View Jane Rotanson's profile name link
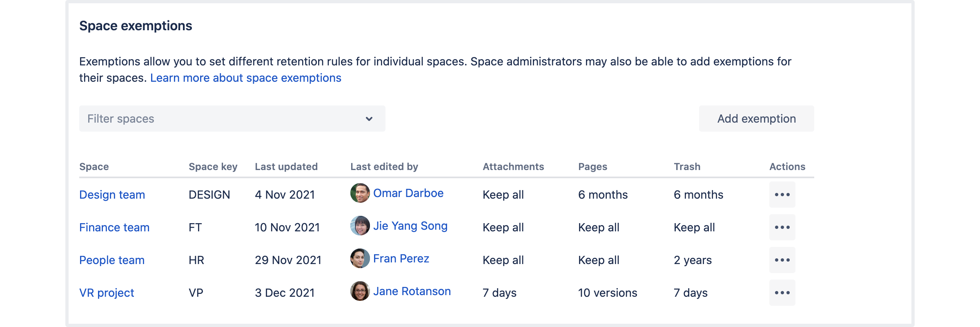The width and height of the screenshot is (980, 327). (x=412, y=291)
